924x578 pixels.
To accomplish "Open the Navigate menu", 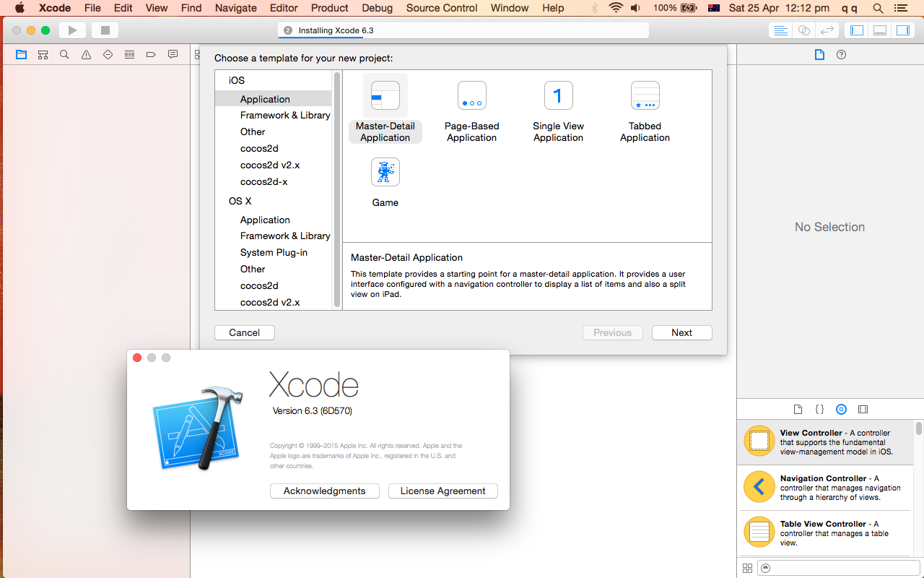I will pos(236,8).
